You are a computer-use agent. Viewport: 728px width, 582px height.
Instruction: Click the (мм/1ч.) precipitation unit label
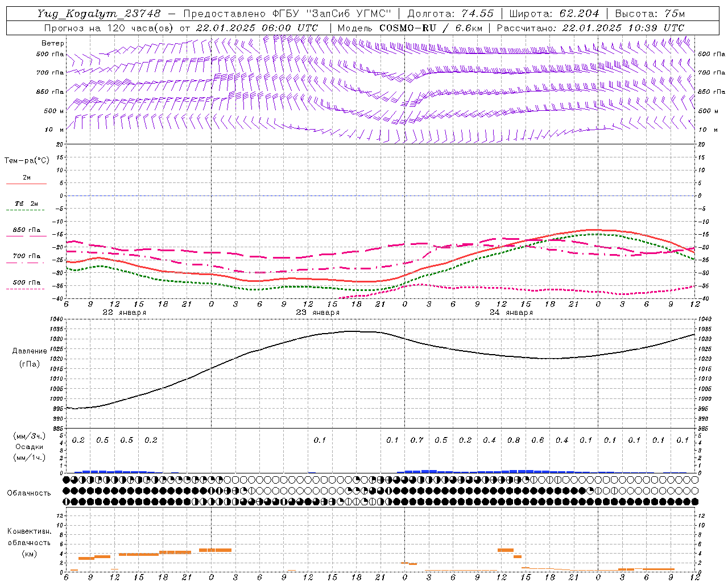point(30,458)
